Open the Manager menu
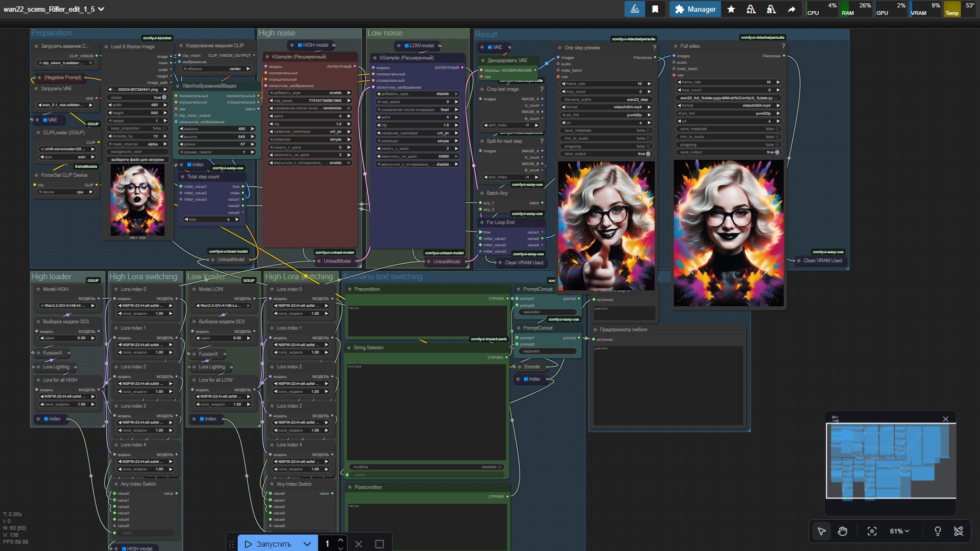 click(x=695, y=9)
